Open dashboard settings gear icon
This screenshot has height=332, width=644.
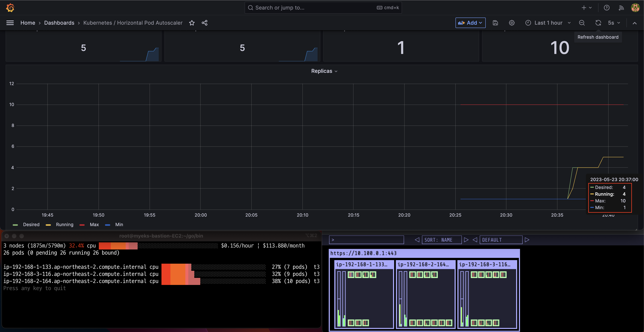click(512, 23)
